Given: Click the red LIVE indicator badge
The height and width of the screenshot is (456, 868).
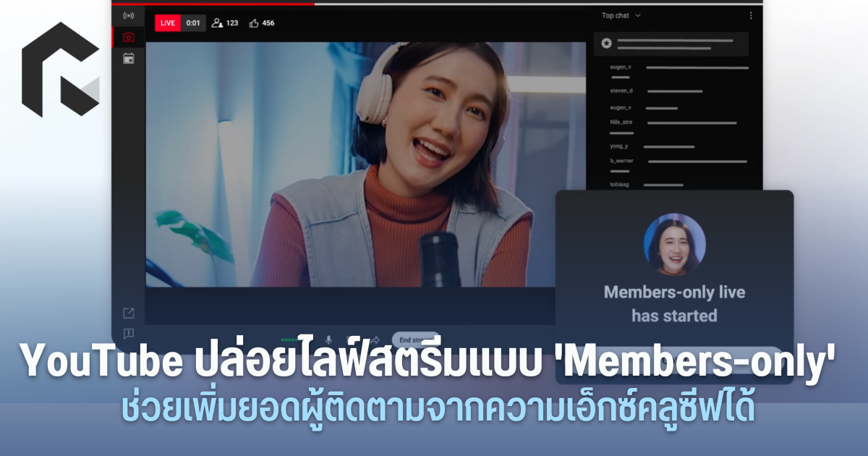Looking at the screenshot, I should pos(168,23).
